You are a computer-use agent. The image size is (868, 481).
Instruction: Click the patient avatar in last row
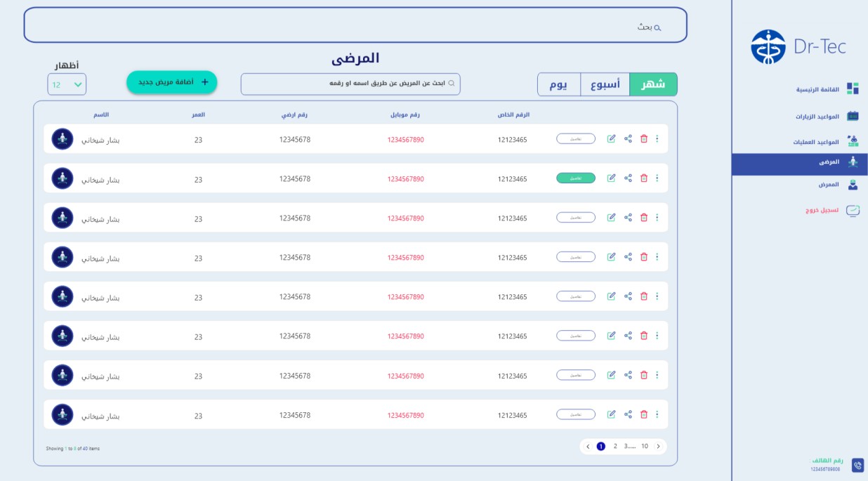63,415
